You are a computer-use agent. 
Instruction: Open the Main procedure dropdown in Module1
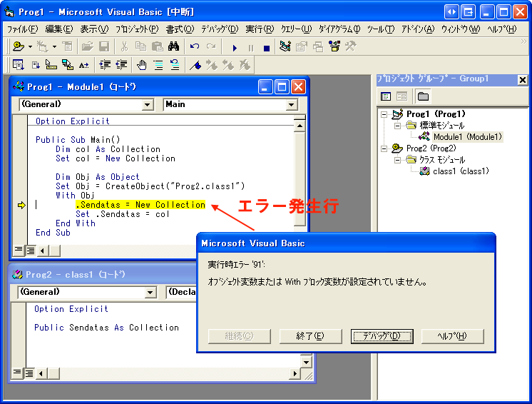[x=291, y=104]
